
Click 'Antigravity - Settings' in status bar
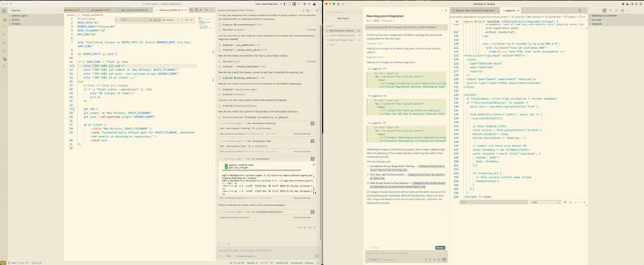(302, 263)
